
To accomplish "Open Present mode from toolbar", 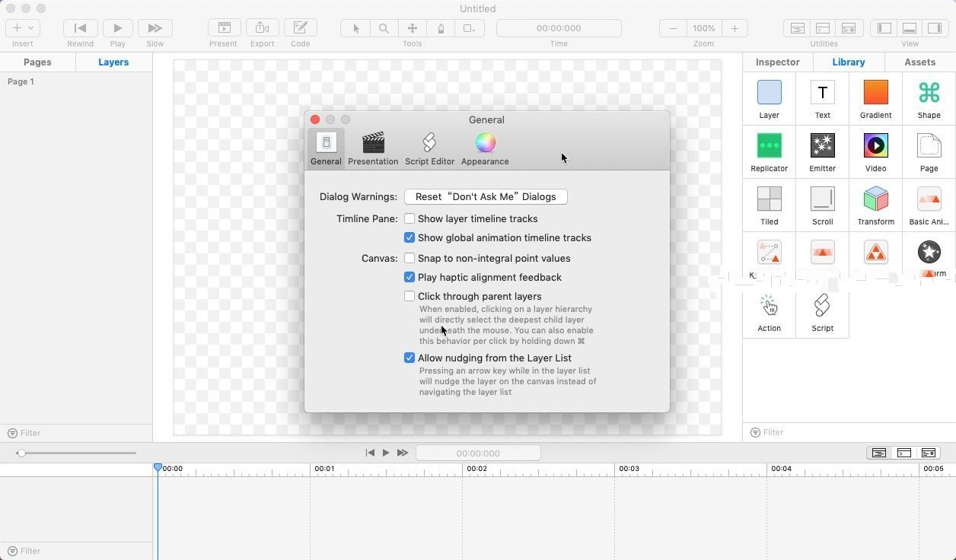I will coord(224,28).
